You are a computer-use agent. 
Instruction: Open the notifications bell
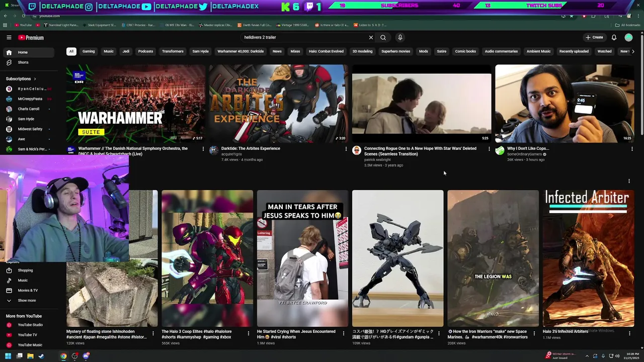[614, 38]
